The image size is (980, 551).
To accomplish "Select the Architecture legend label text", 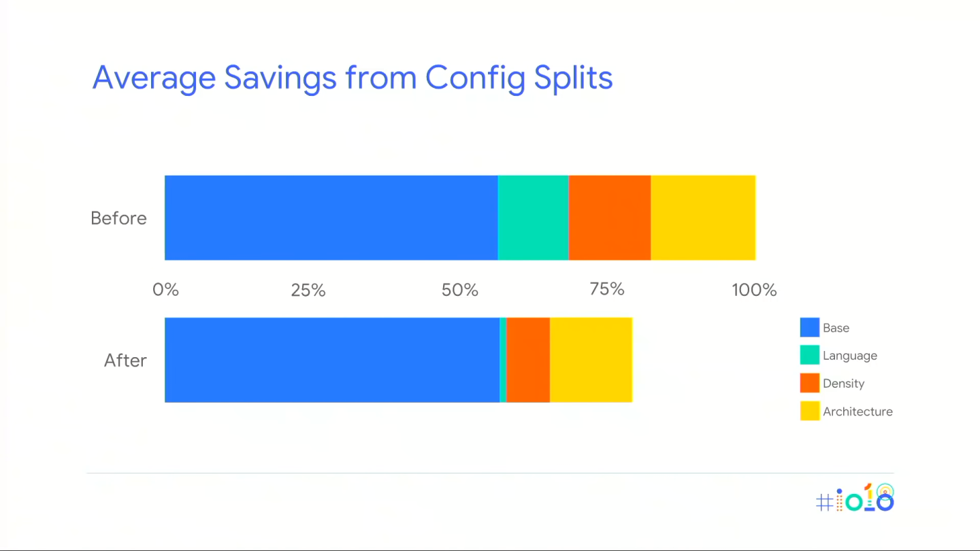I will click(857, 412).
